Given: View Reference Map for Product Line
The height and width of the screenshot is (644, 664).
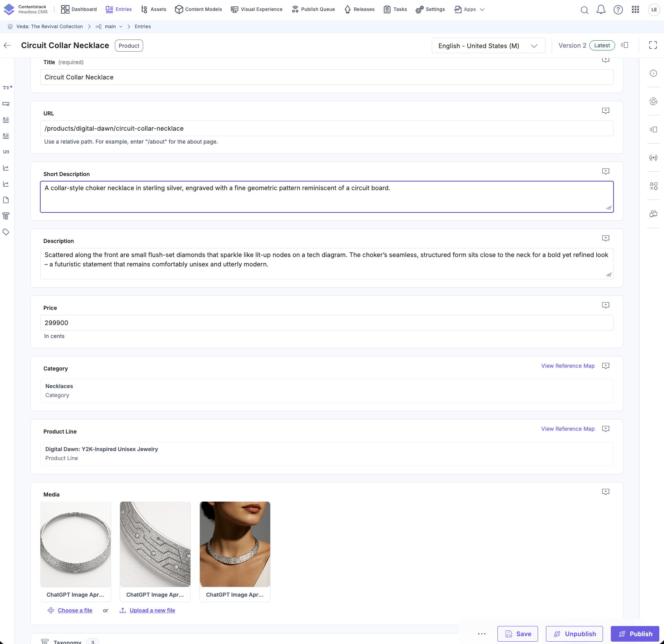Looking at the screenshot, I should 568,429.
